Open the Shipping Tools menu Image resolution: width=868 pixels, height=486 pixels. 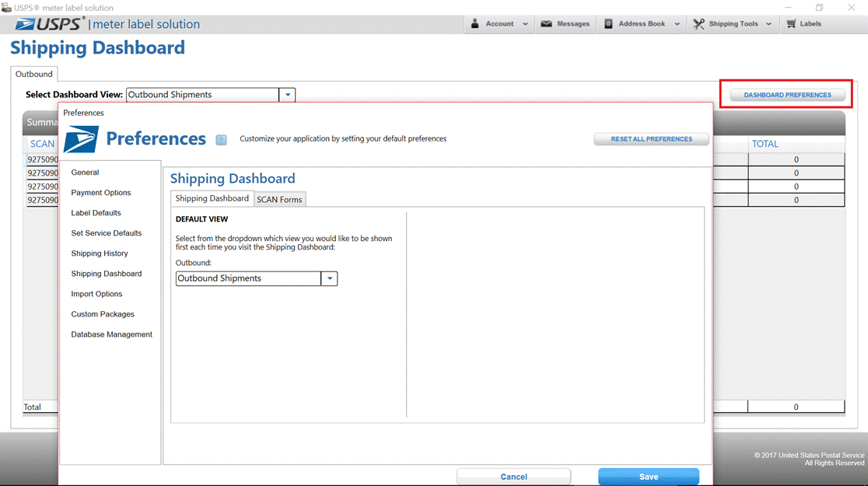pos(733,24)
